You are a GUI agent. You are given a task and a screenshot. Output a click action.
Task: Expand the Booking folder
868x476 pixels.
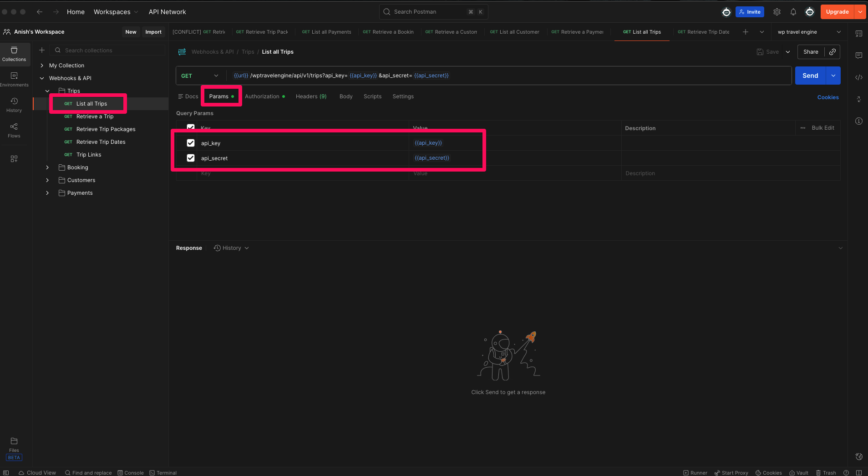tap(47, 167)
